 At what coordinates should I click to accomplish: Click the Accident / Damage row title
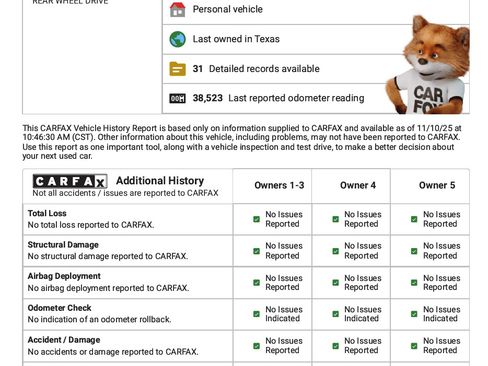64,340
